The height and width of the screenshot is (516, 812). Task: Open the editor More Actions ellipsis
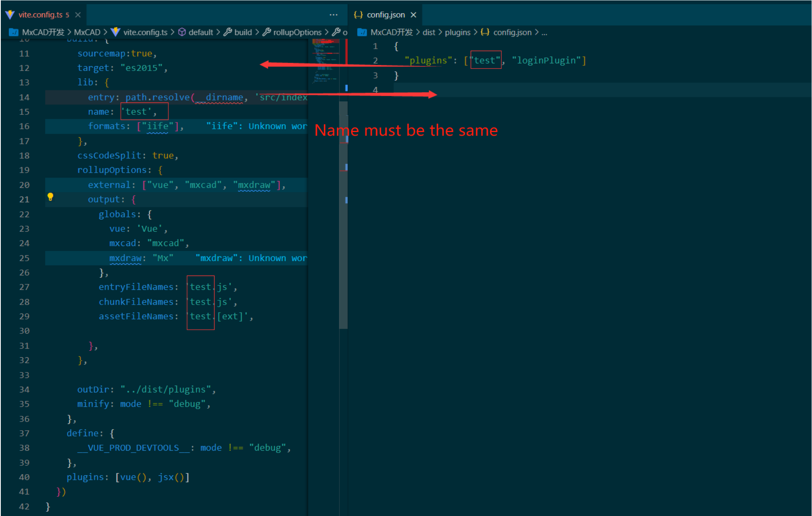pyautogui.click(x=333, y=15)
